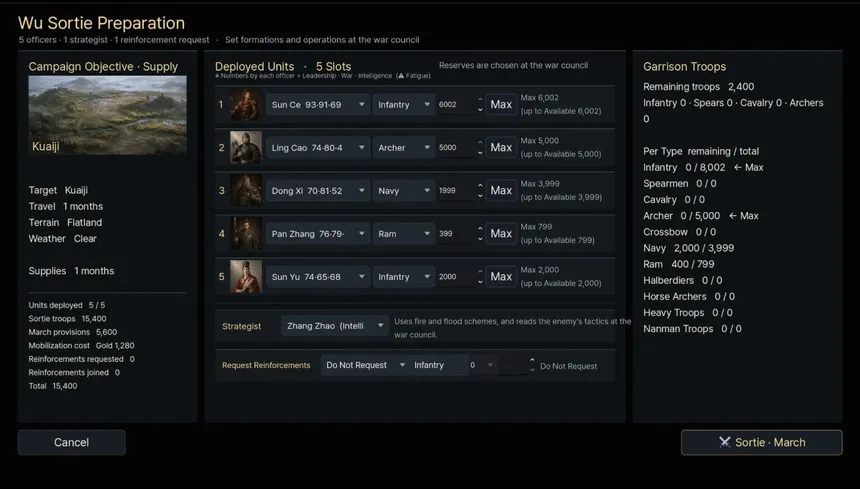Change Ling Cao's Archer troop type dropdown

(403, 147)
